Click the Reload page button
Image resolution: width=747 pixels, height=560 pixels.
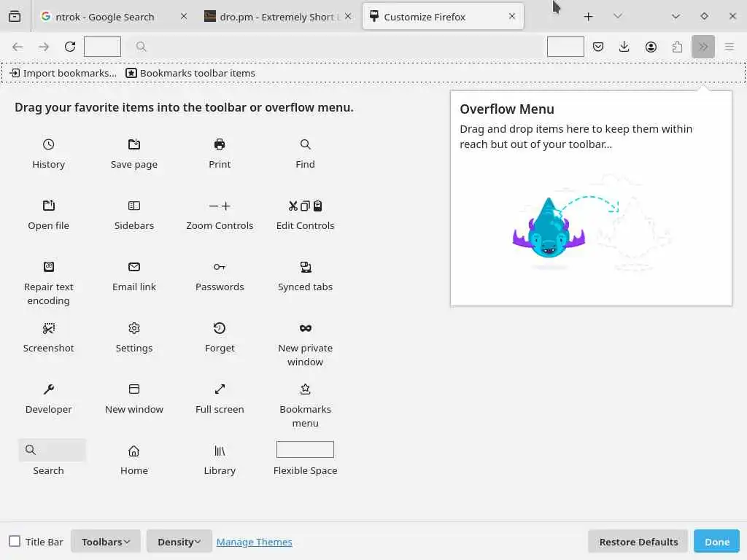click(x=70, y=47)
